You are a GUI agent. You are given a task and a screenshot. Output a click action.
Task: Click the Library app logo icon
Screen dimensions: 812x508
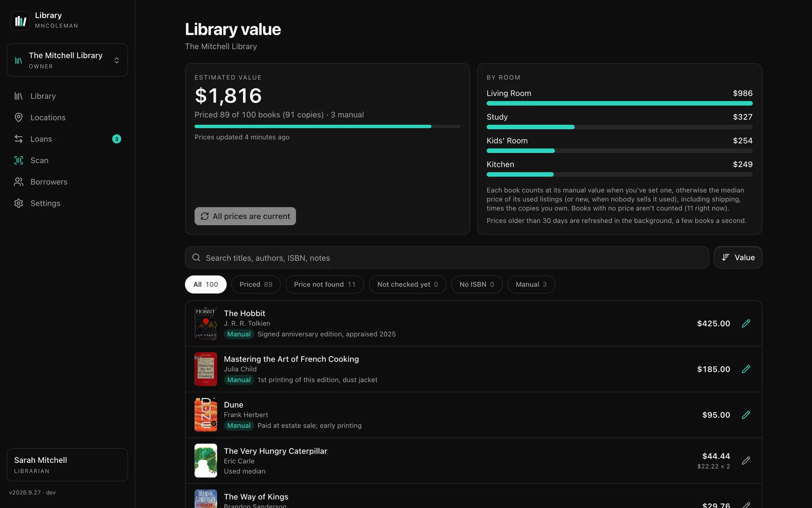tap(20, 21)
